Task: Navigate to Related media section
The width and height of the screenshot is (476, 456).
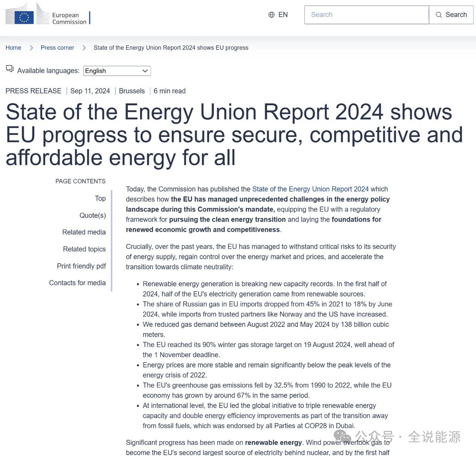Action: coord(84,232)
